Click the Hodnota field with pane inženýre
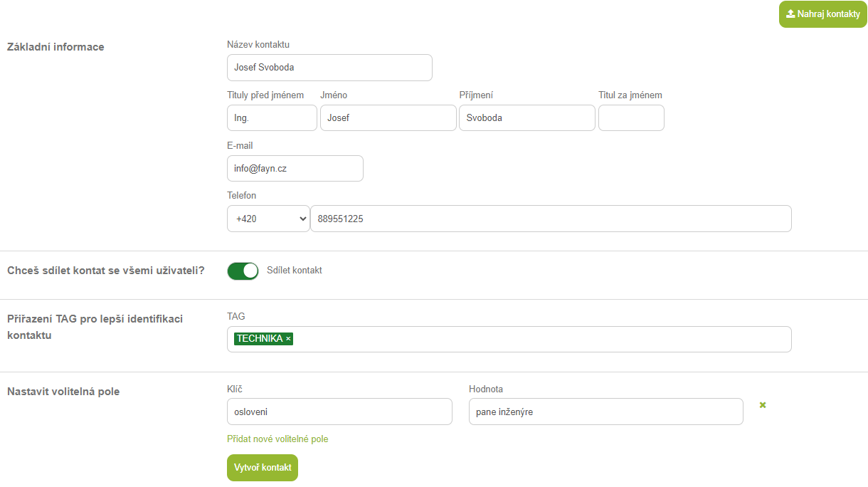 pos(605,412)
